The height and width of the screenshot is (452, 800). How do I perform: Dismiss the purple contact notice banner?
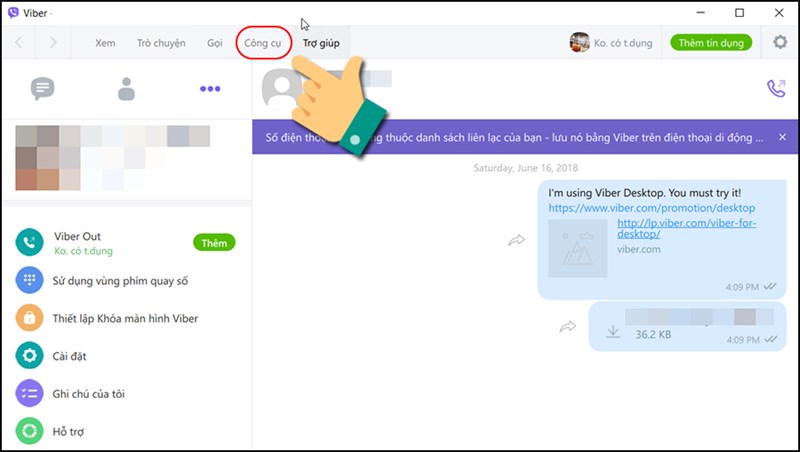[782, 137]
